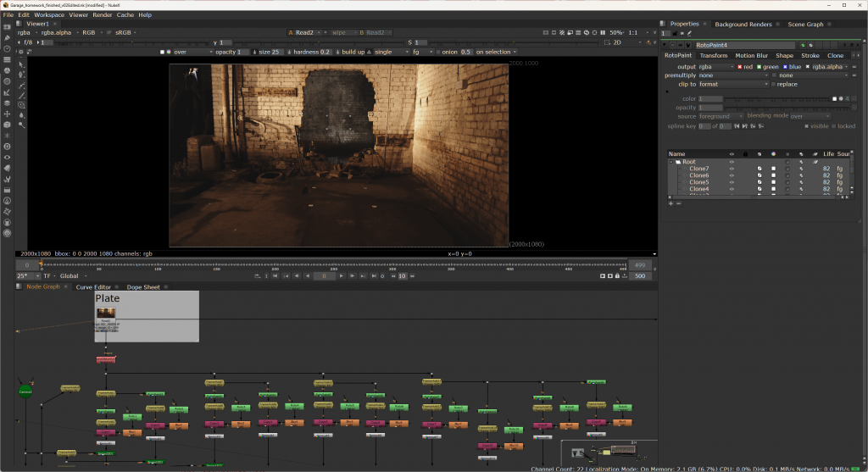The height and width of the screenshot is (472, 868).
Task: Click the play backward button
Action: pyautogui.click(x=307, y=276)
